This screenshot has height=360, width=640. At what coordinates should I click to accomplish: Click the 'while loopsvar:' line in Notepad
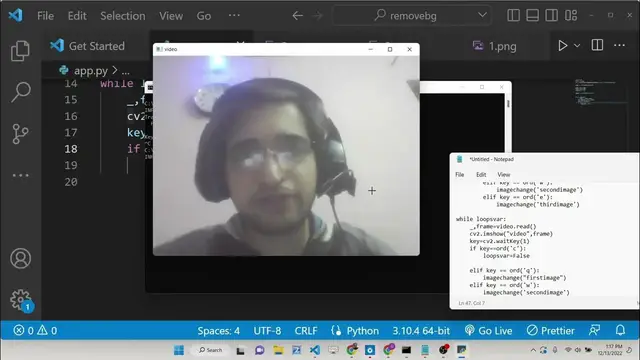coord(481,219)
